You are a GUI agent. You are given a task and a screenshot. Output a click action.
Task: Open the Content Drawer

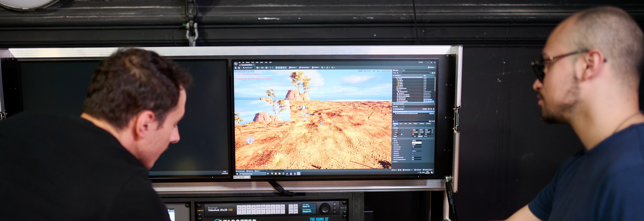click(x=241, y=171)
